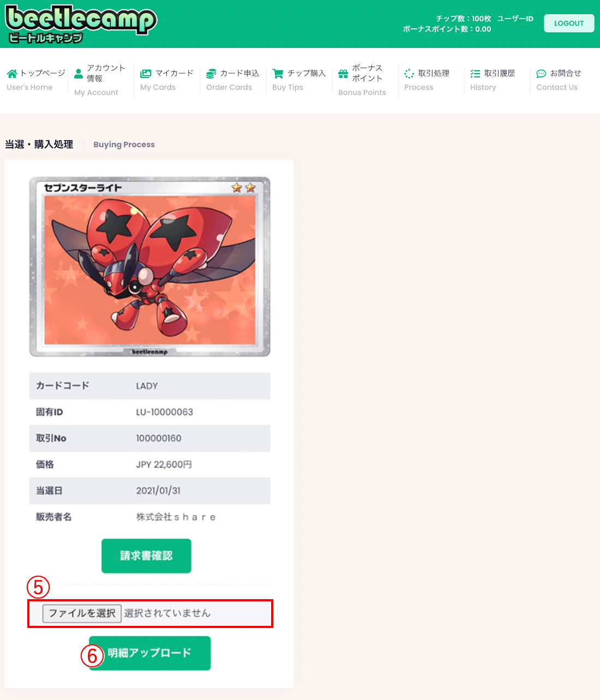Click the beetlecamp logo
Viewport: 600px width, 700px height.
point(81,25)
